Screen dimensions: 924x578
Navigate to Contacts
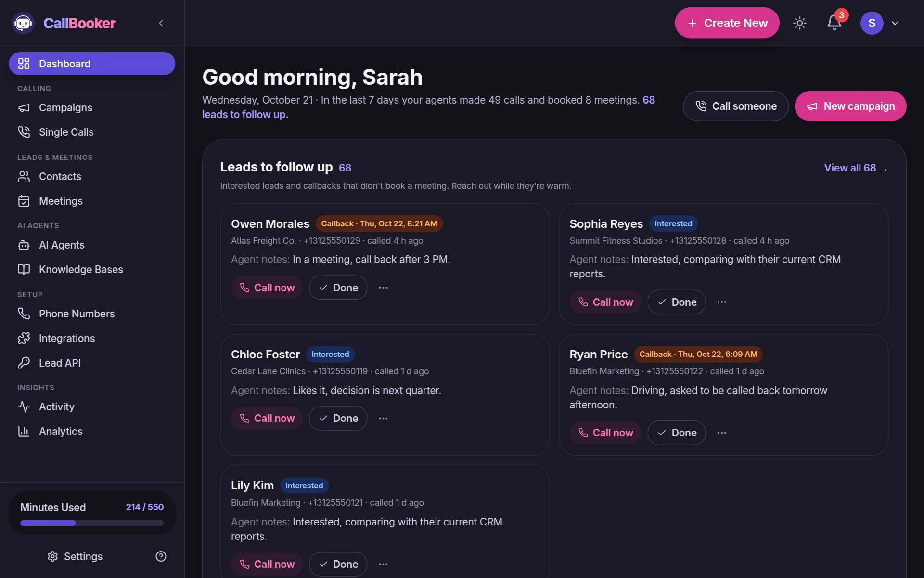click(x=92, y=176)
